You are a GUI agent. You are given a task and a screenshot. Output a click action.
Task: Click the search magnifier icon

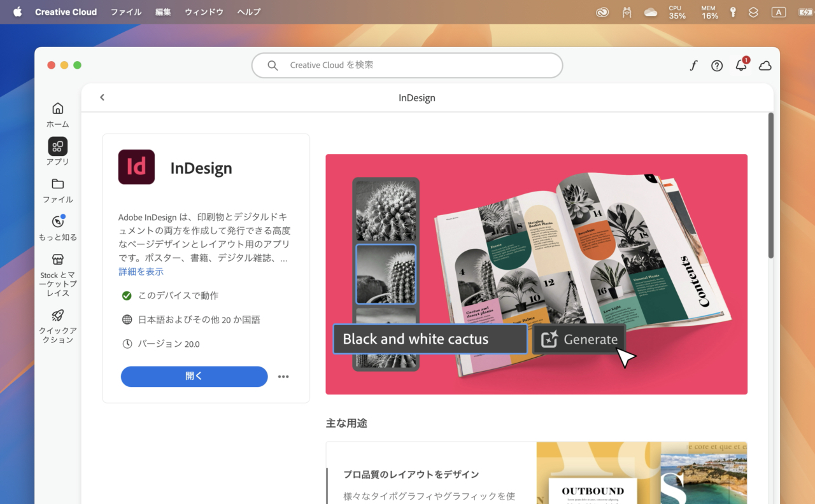tap(273, 65)
